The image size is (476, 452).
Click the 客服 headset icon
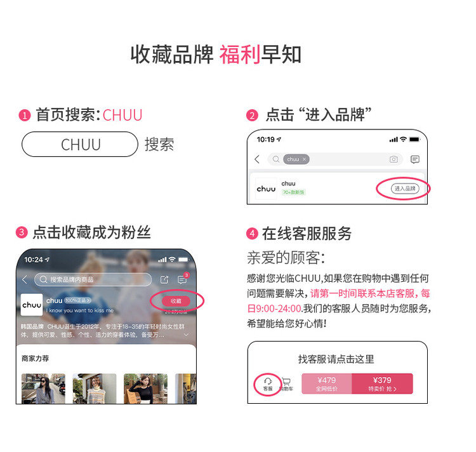(x=268, y=384)
